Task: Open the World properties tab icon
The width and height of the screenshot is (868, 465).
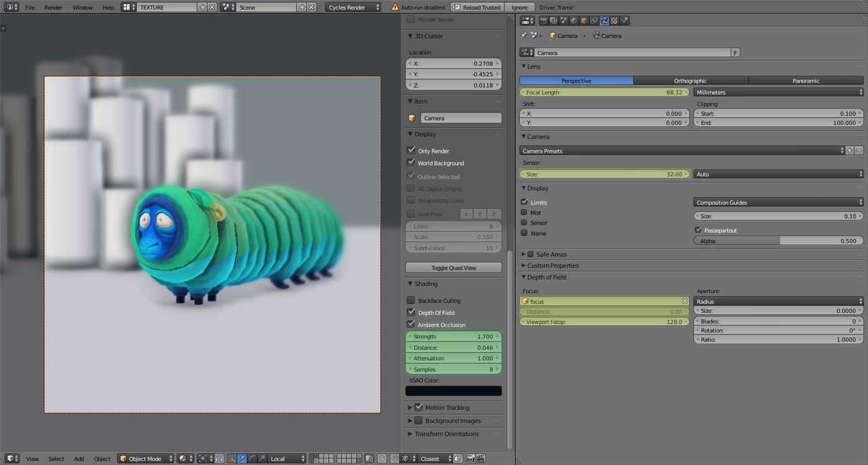Action: 574,21
